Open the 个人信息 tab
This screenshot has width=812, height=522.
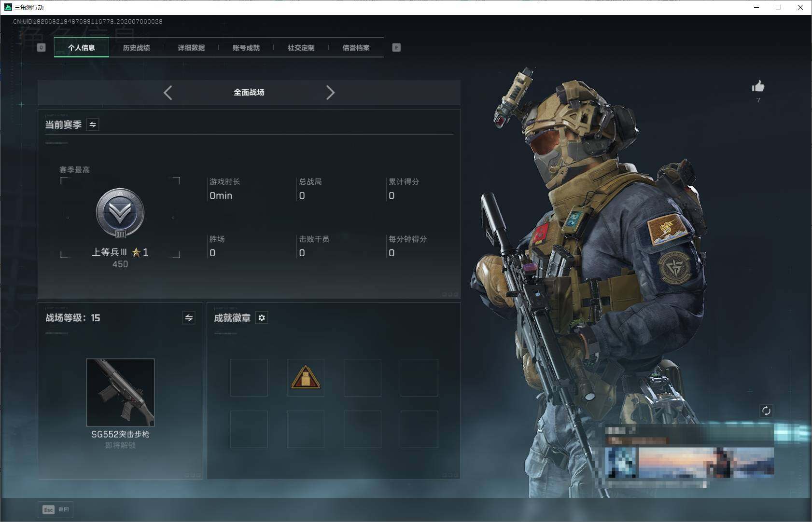click(x=82, y=48)
